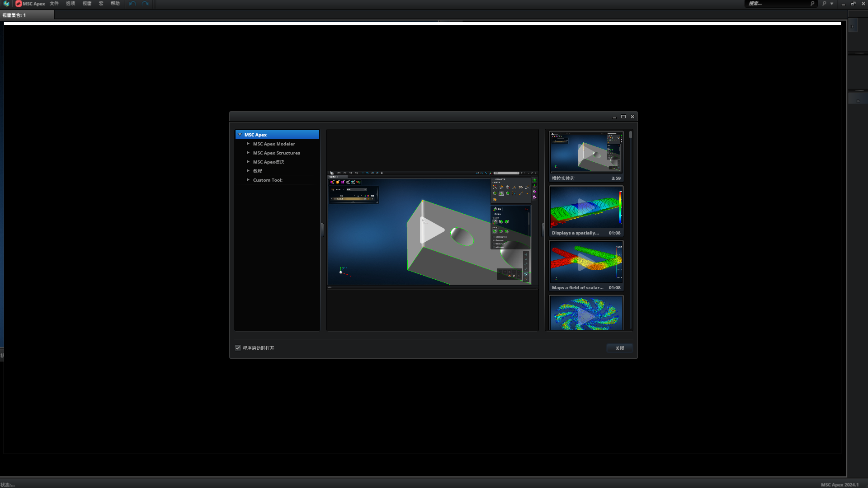This screenshot has height=488, width=868.
Task: Expand the 教程 tree node
Action: pos(248,171)
